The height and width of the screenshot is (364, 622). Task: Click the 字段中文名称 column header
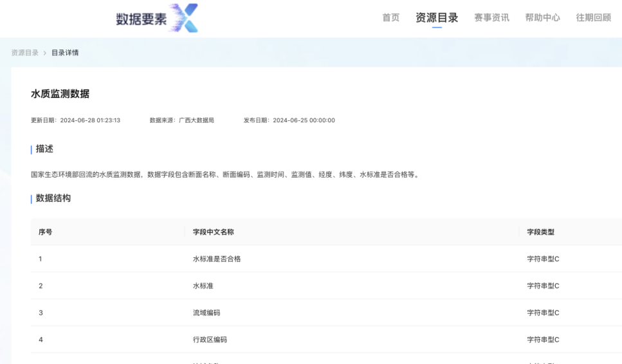coord(214,232)
